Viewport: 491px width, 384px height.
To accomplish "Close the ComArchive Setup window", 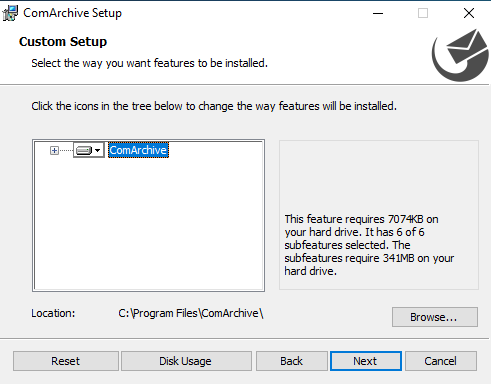I will coord(469,13).
